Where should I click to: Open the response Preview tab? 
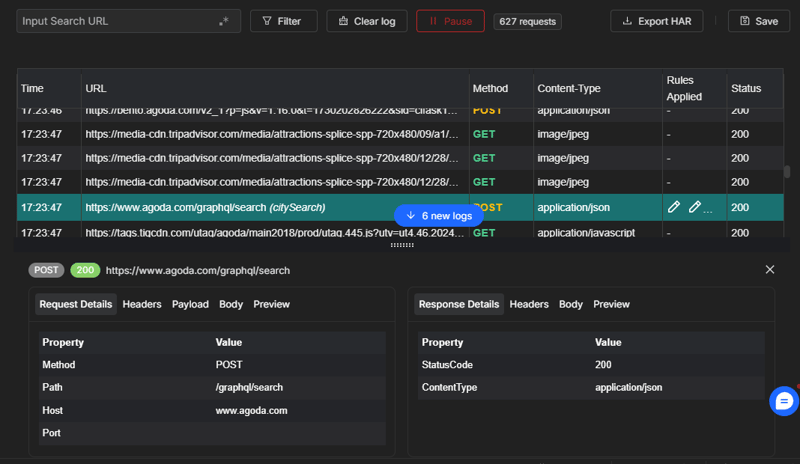[x=611, y=304]
